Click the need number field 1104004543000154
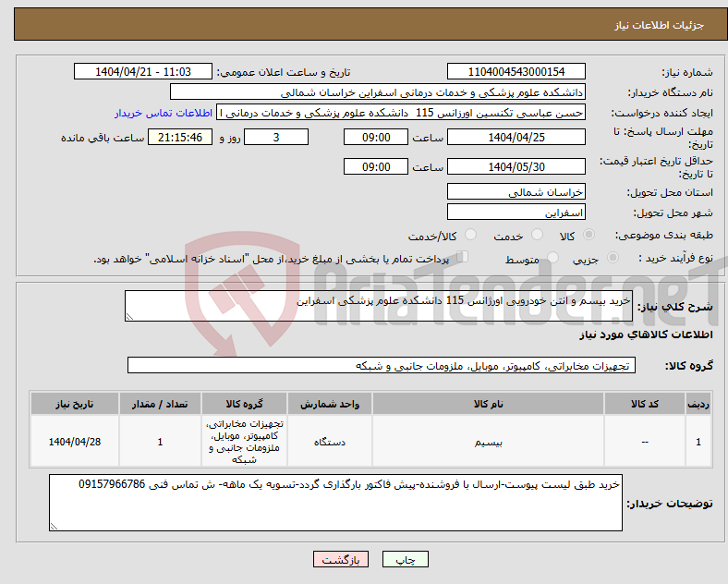Image resolution: width=728 pixels, height=584 pixels. click(x=516, y=72)
